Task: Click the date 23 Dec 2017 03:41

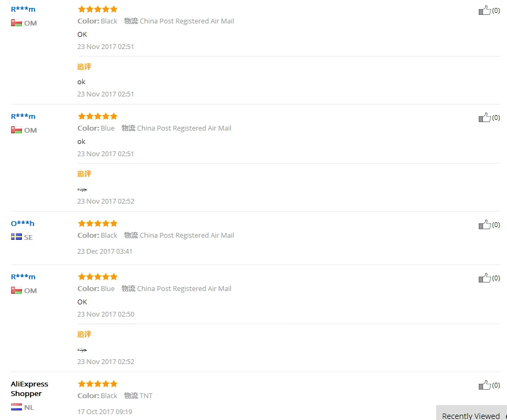Action: click(105, 251)
